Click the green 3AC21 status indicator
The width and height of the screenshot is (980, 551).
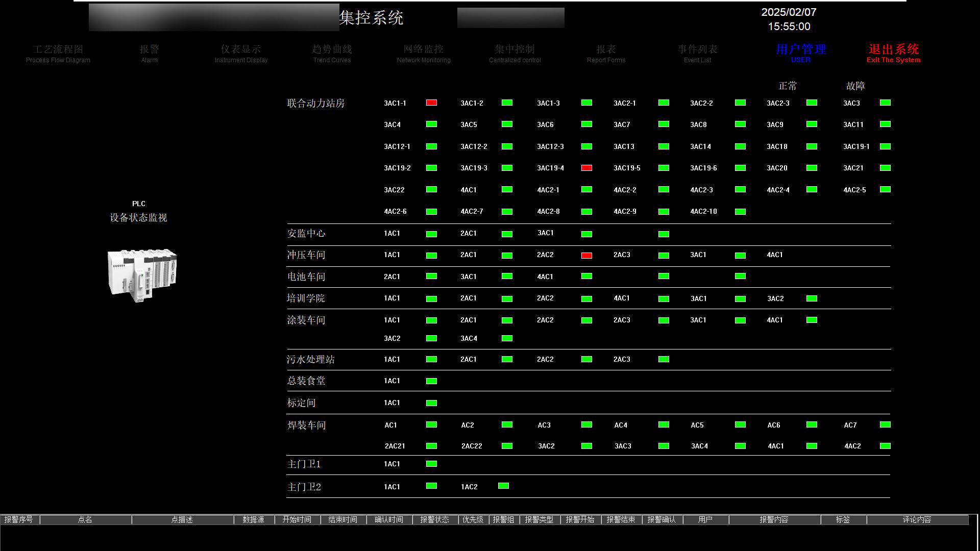pos(885,168)
